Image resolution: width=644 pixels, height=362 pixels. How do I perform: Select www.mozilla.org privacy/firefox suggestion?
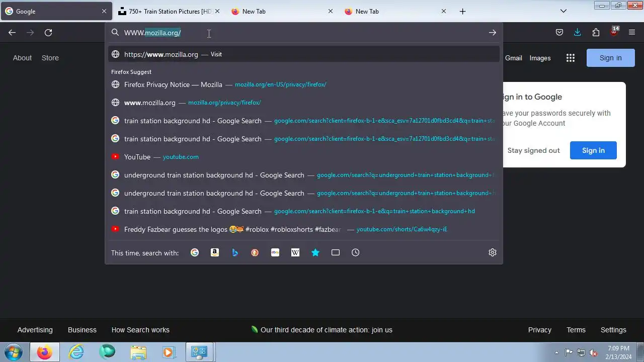point(304,103)
